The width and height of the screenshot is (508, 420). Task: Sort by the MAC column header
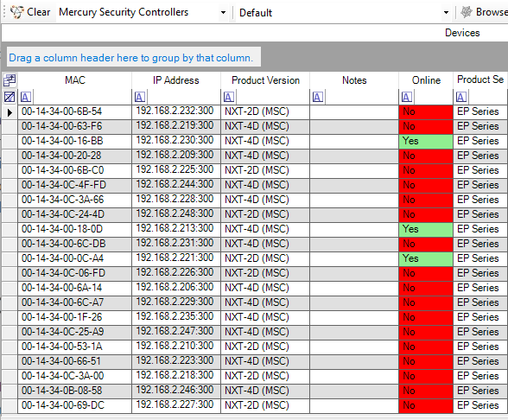[75, 80]
